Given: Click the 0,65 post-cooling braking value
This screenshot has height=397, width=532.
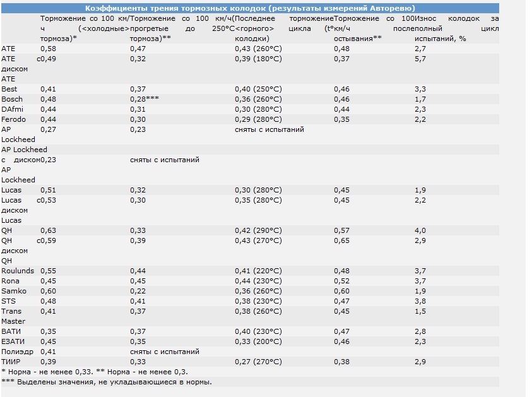Looking at the screenshot, I should point(341,240).
